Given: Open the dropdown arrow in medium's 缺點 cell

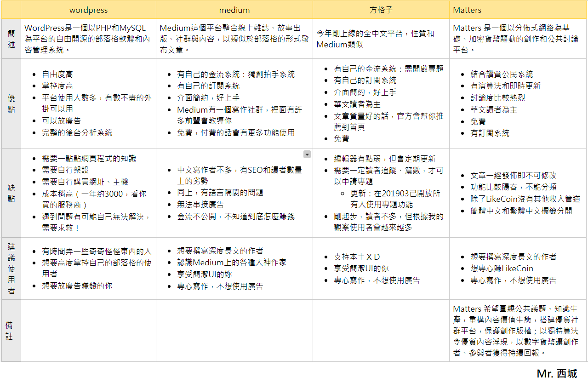Looking at the screenshot, I should [307, 154].
